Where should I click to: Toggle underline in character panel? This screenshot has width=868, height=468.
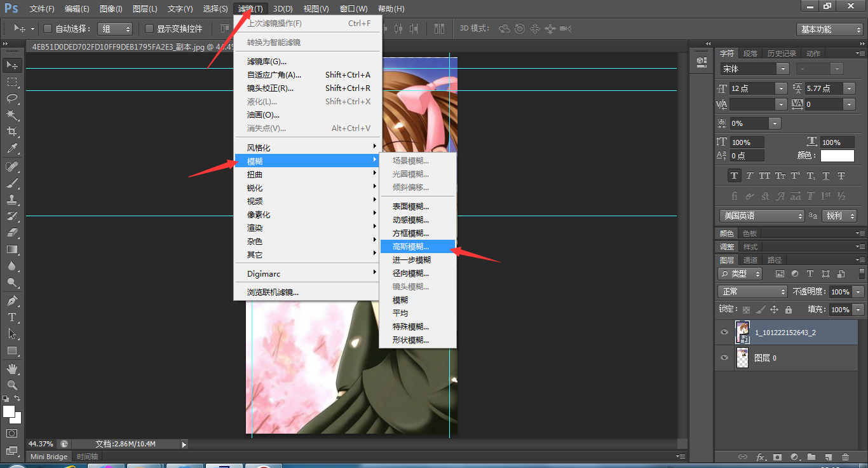point(826,175)
